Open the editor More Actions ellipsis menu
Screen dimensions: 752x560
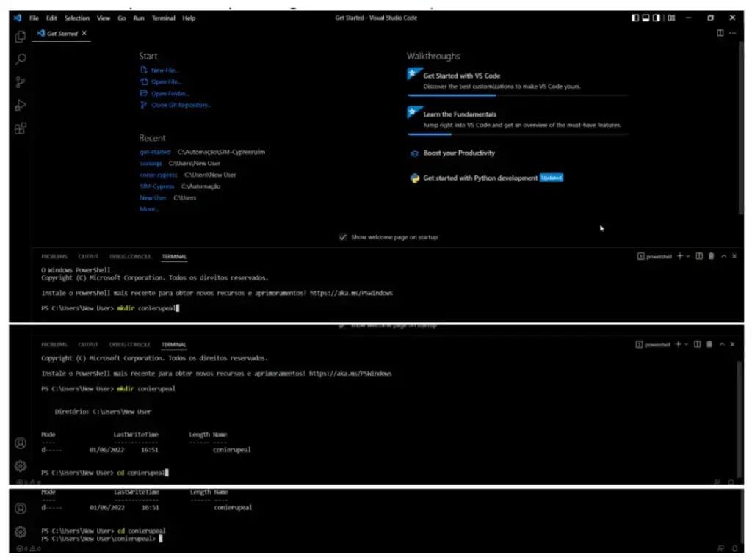click(x=732, y=34)
